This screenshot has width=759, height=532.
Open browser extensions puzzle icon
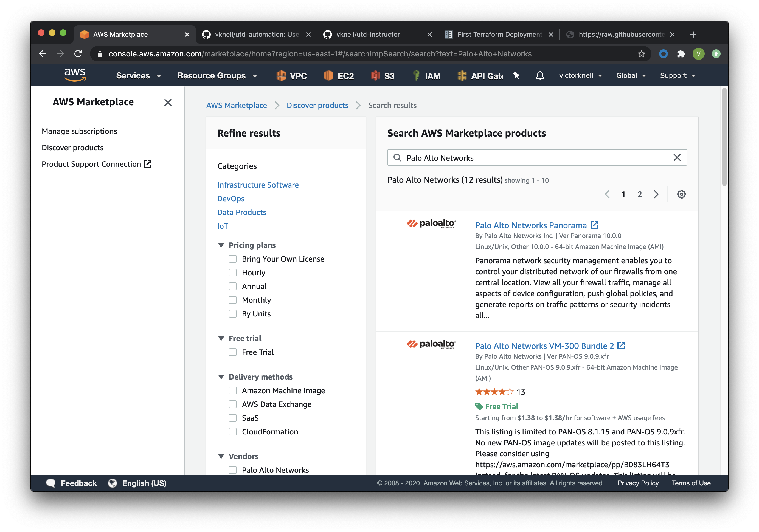[x=681, y=54]
